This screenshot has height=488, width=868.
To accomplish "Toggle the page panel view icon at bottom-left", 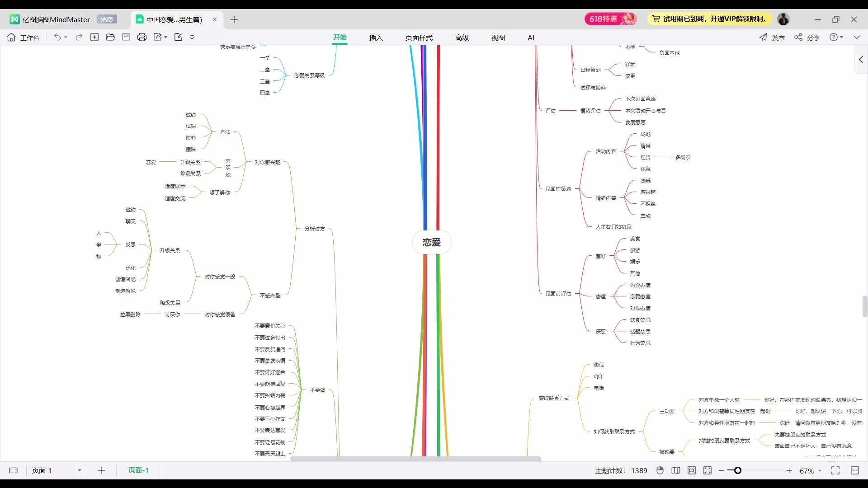I will pyautogui.click(x=14, y=470).
